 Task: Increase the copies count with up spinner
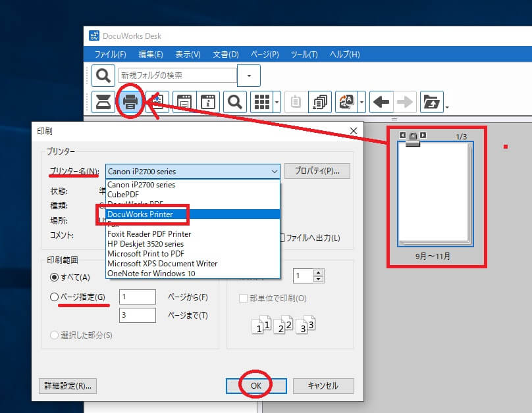pos(319,273)
